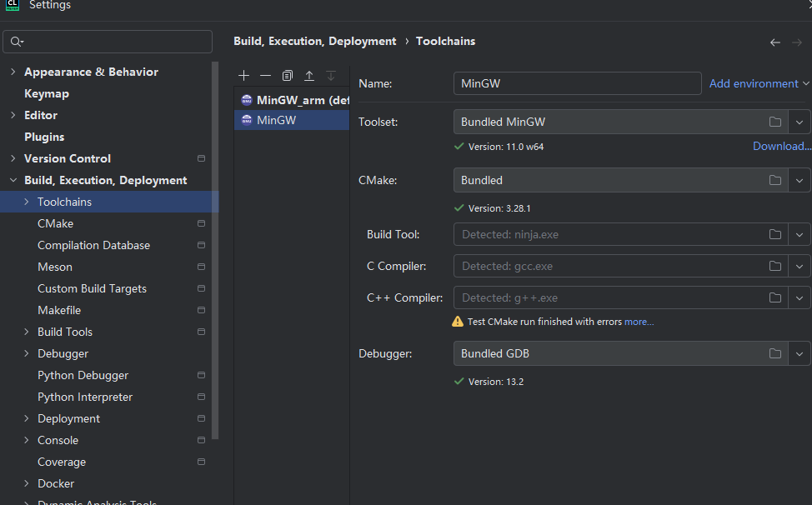Image resolution: width=812 pixels, height=505 pixels.
Task: Expand the Debugger node
Action: 27,353
